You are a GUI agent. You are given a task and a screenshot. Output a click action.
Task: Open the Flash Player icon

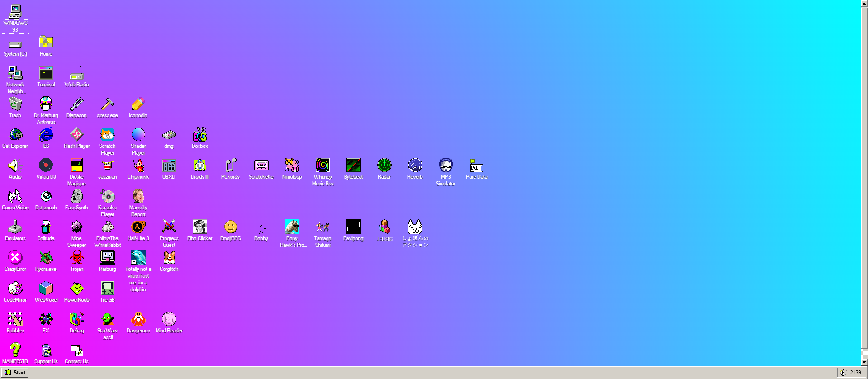point(76,135)
